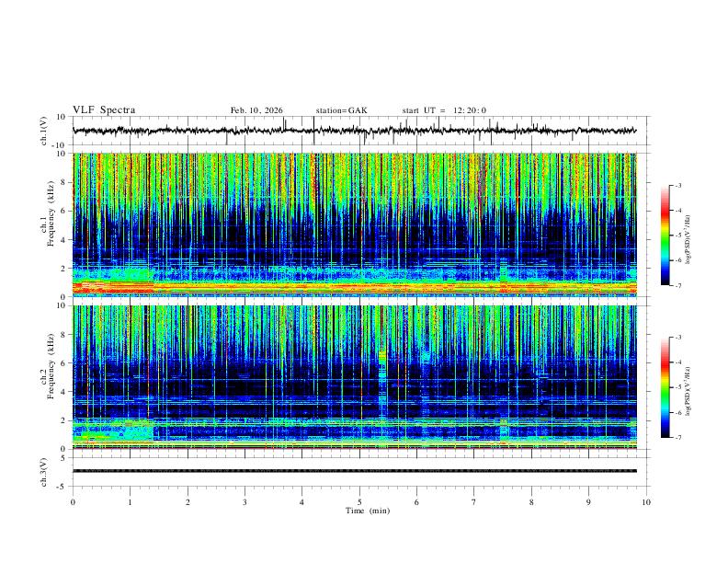Click the "Time (min)" x-axis label
This screenshot has width=728, height=563.
pos(368,511)
